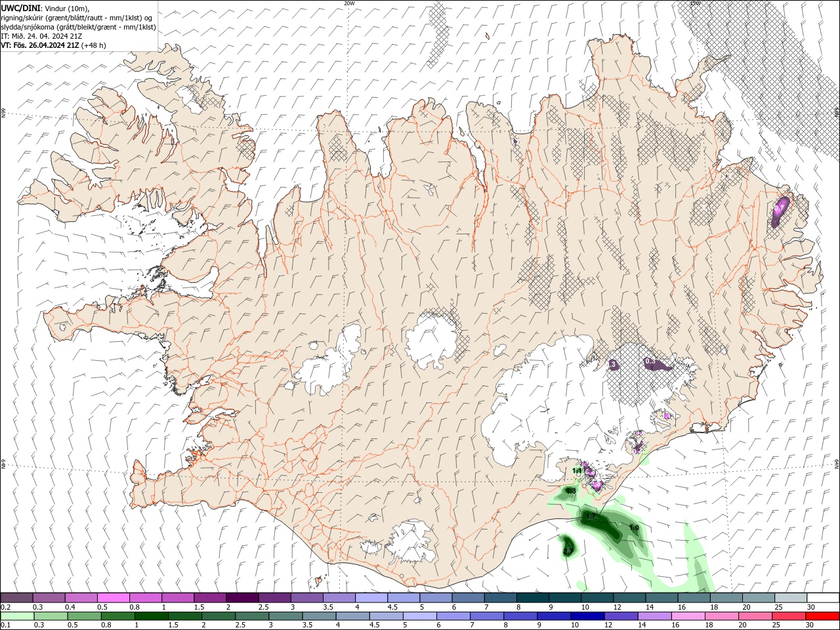Click the "IT: Mið. 24. 04. 2024 21Z" line
The width and height of the screenshot is (840, 630).
coord(41,36)
